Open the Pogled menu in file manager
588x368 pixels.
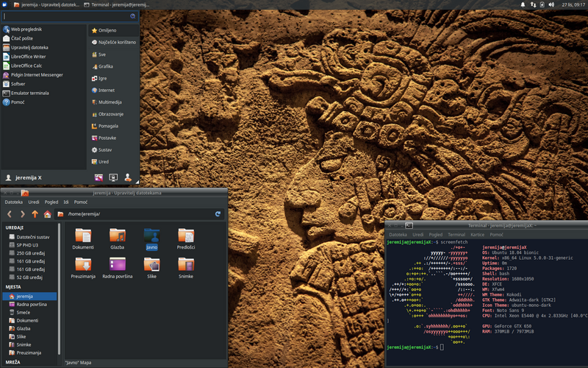point(51,202)
